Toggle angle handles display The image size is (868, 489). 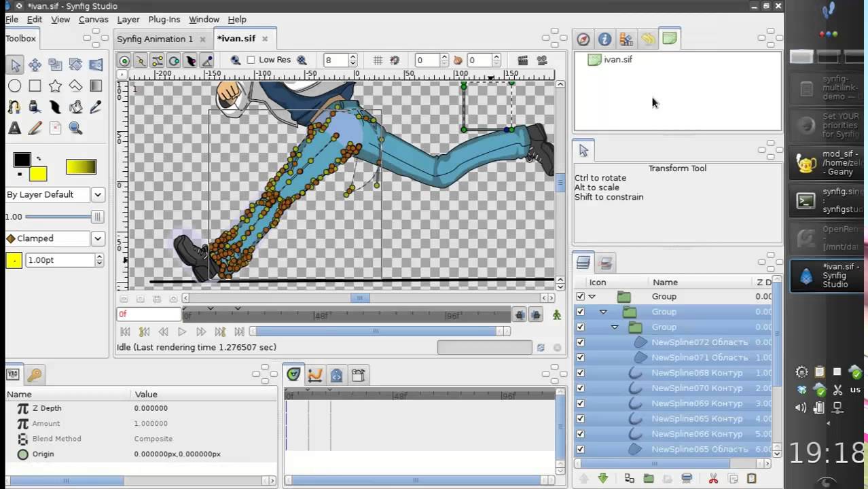coord(207,60)
